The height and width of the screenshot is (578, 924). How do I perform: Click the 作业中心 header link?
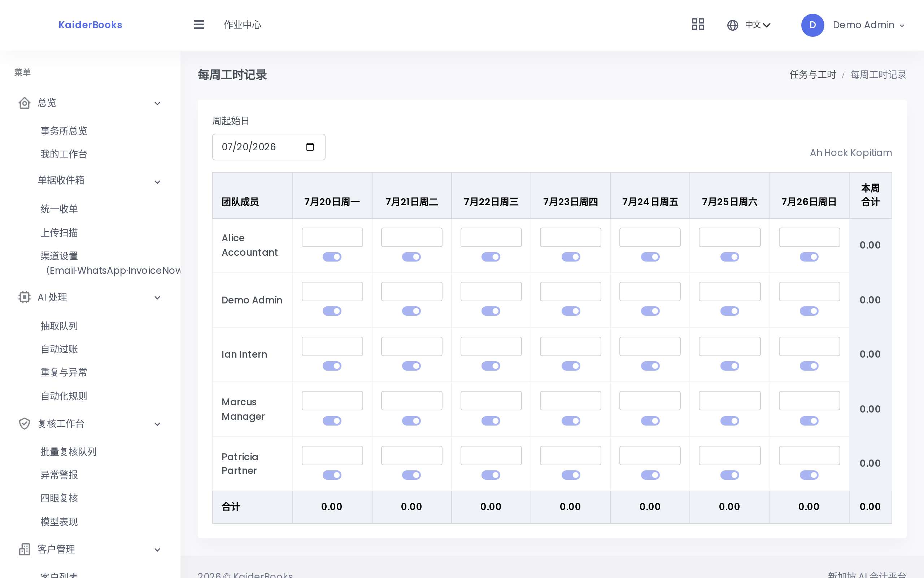243,25
